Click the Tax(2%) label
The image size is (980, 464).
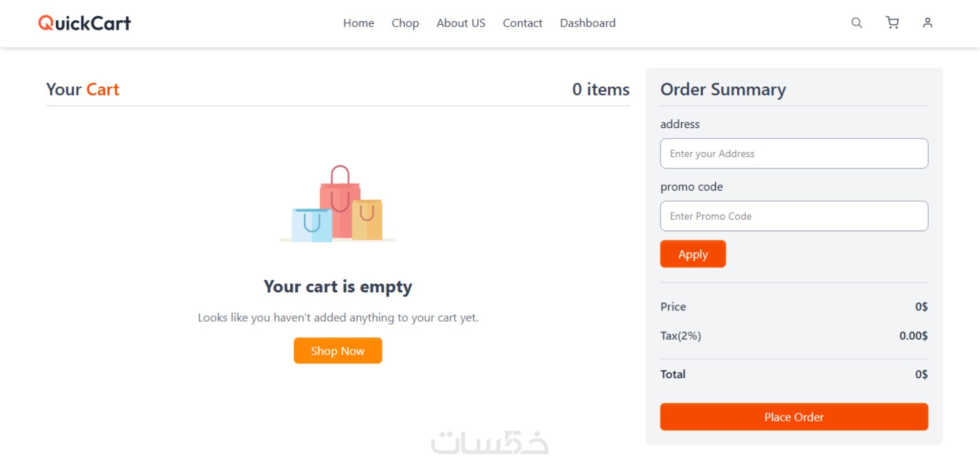(x=680, y=336)
